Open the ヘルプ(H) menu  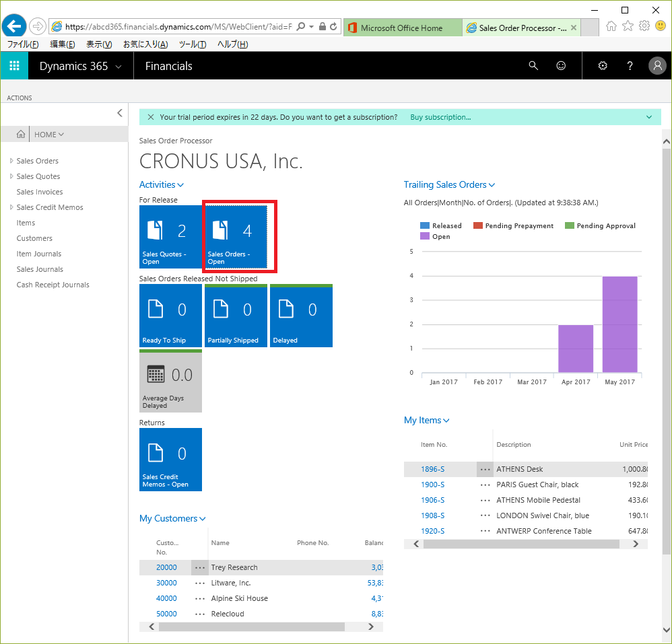pyautogui.click(x=233, y=44)
